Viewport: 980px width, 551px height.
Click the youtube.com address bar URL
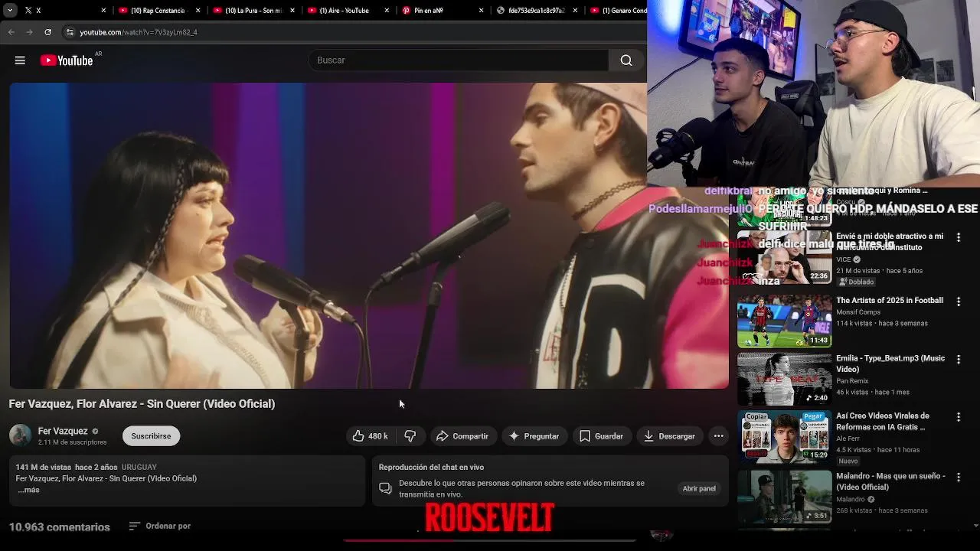[139, 32]
